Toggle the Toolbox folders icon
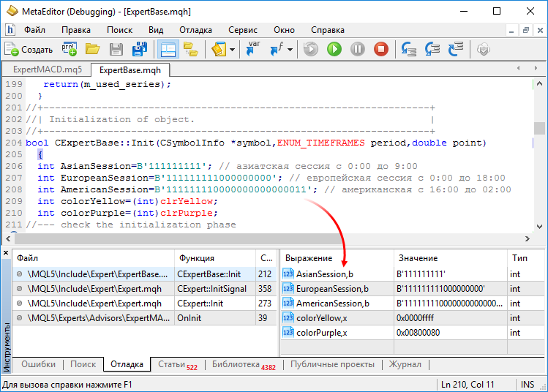 point(191,49)
